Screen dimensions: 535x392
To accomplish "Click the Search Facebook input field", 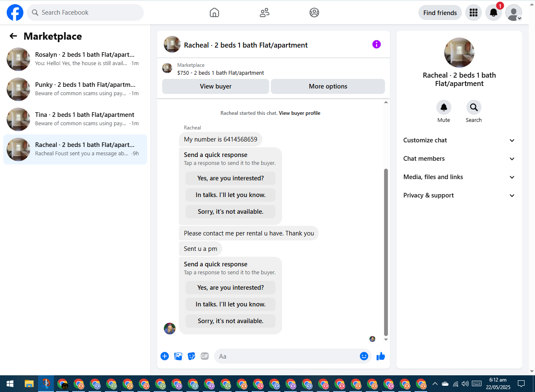I will (85, 13).
